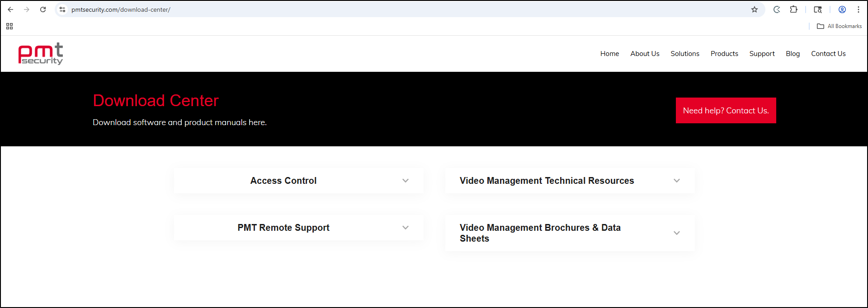868x308 pixels.
Task: Open the browser profile icon
Action: click(x=842, y=9)
